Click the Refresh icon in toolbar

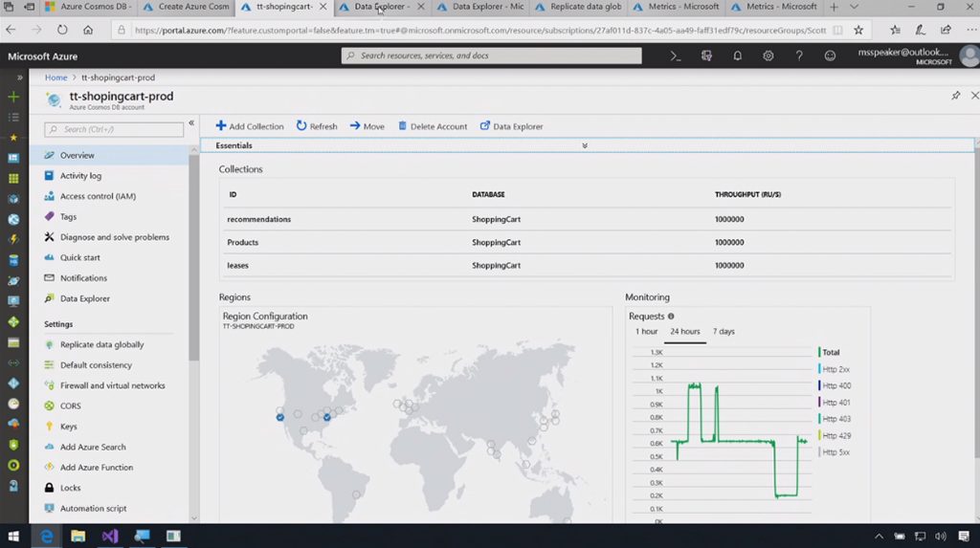coord(301,126)
